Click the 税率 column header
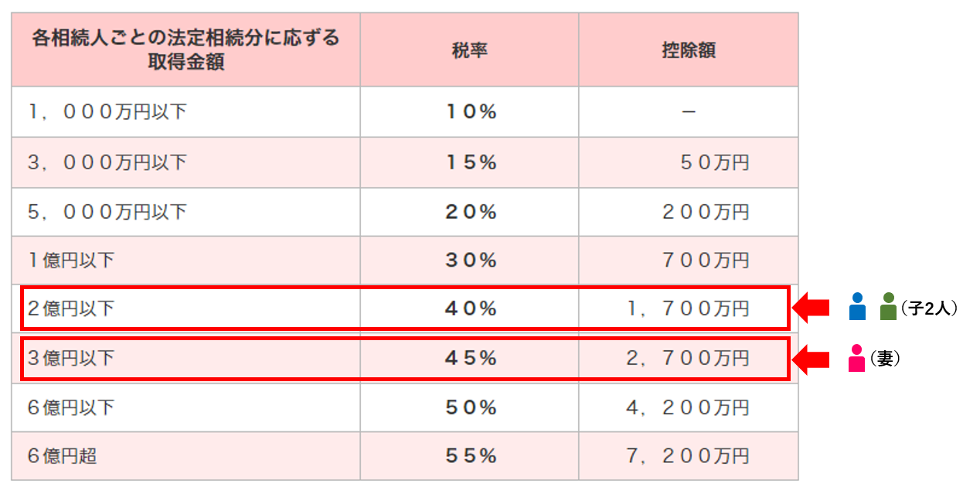 click(470, 50)
